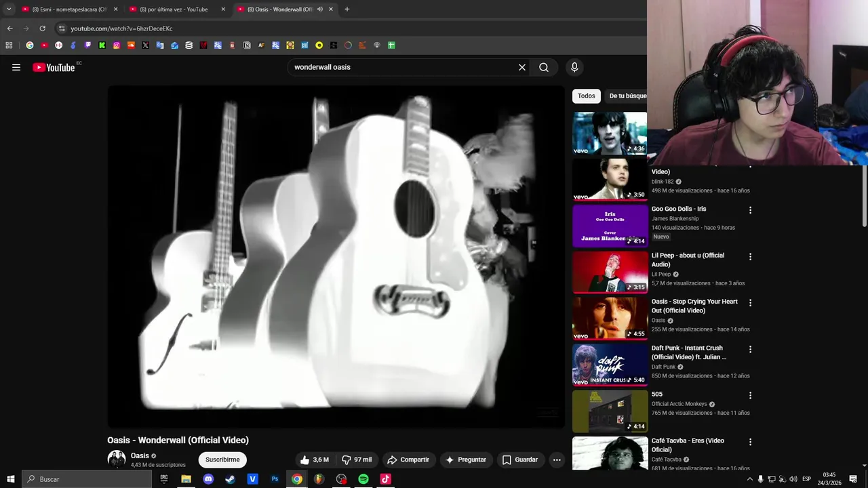The width and height of the screenshot is (868, 488).
Task: Open Daft Punk Instant Crush title
Action: [688, 352]
